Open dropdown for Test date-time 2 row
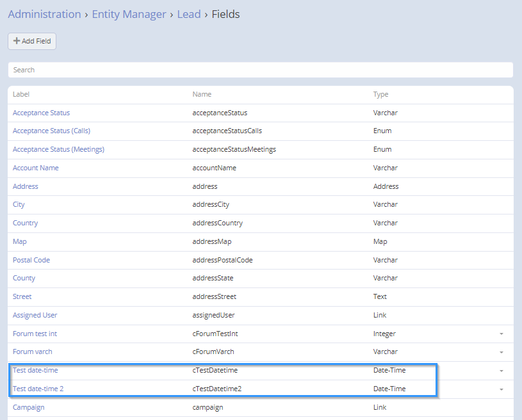 pyautogui.click(x=501, y=389)
